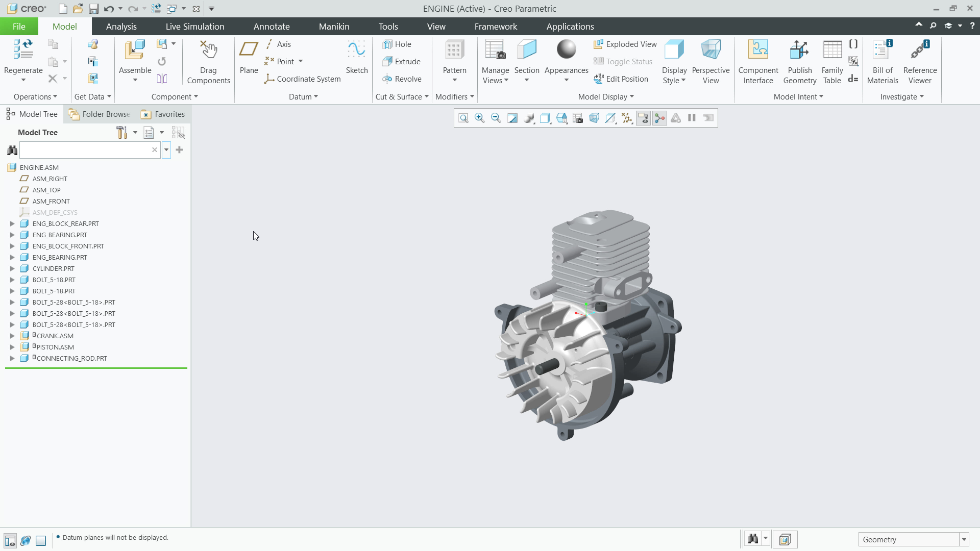
Task: Open the Operations group dropdown
Action: 35,97
